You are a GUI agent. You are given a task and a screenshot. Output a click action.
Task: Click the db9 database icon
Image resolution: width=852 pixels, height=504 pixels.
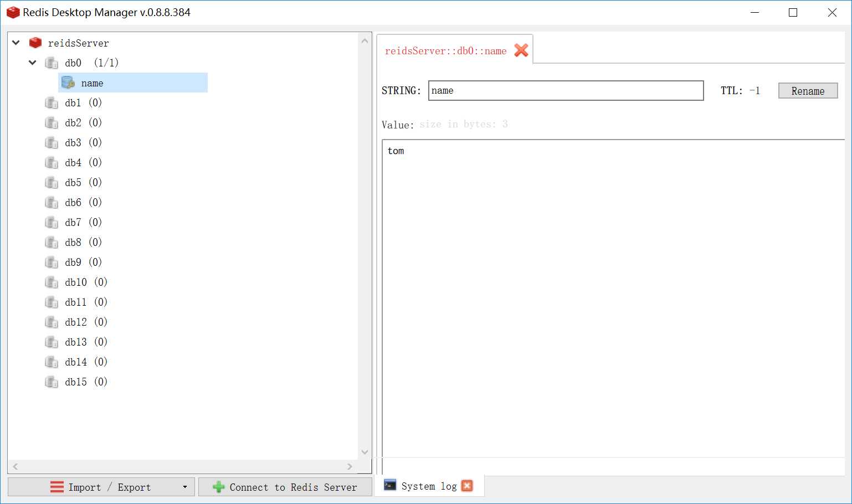click(x=52, y=262)
